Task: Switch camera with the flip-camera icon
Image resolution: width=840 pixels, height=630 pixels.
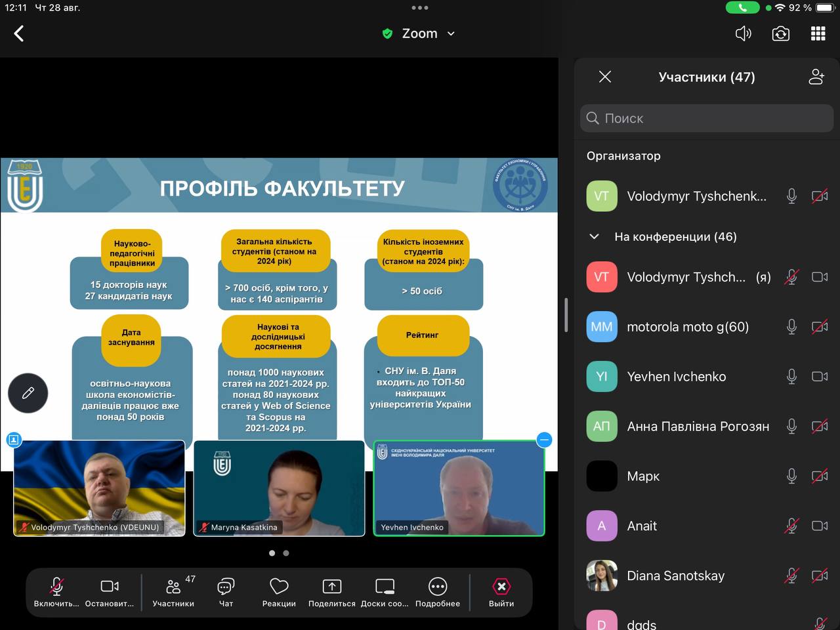Action: click(x=781, y=33)
